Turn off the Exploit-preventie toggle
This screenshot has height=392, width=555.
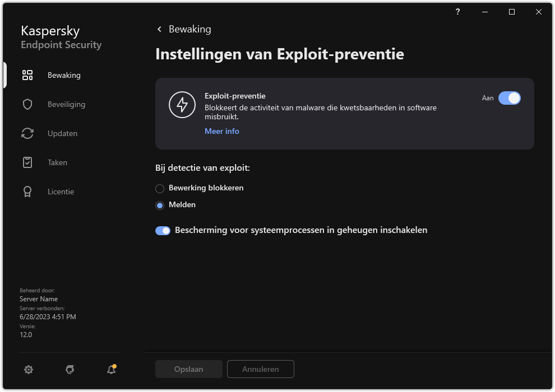coord(510,98)
